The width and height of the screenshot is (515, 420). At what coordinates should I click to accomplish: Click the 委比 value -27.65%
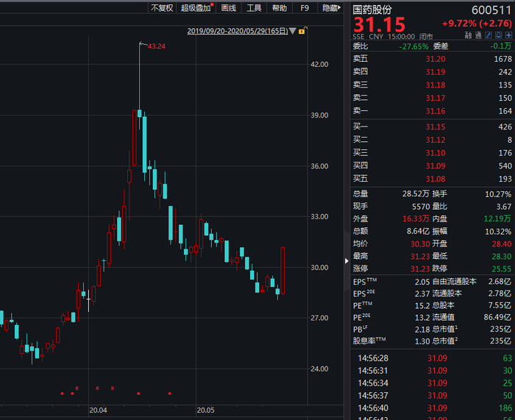click(413, 46)
